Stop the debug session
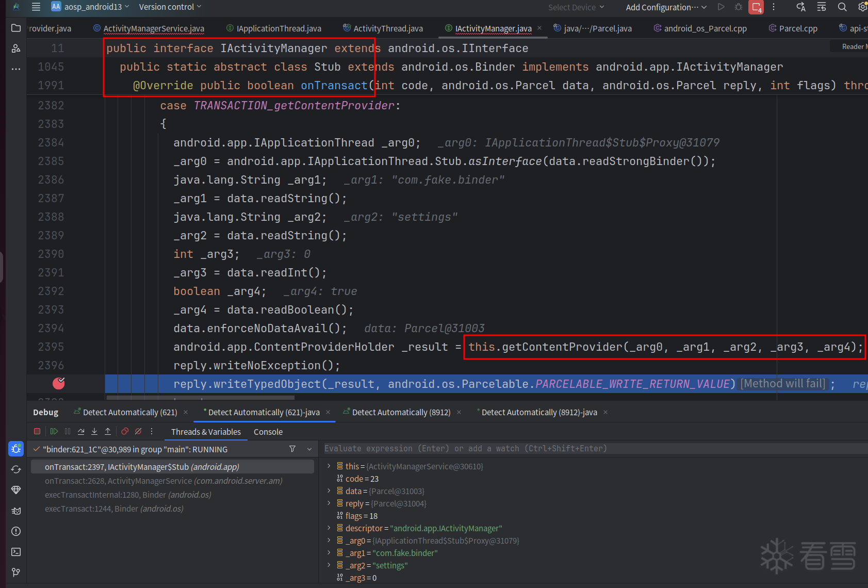Image resolution: width=868 pixels, height=588 pixels. pos(37,431)
